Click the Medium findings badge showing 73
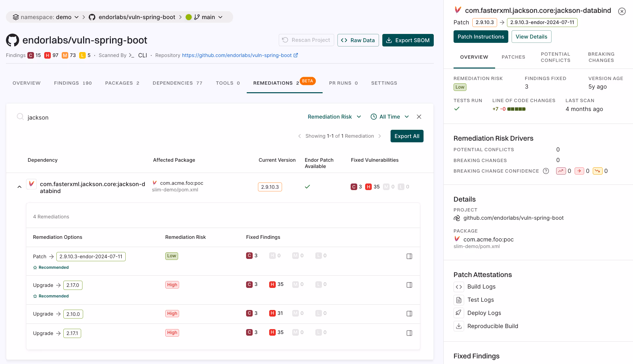Viewport: 633px width, 364px height. tap(65, 55)
